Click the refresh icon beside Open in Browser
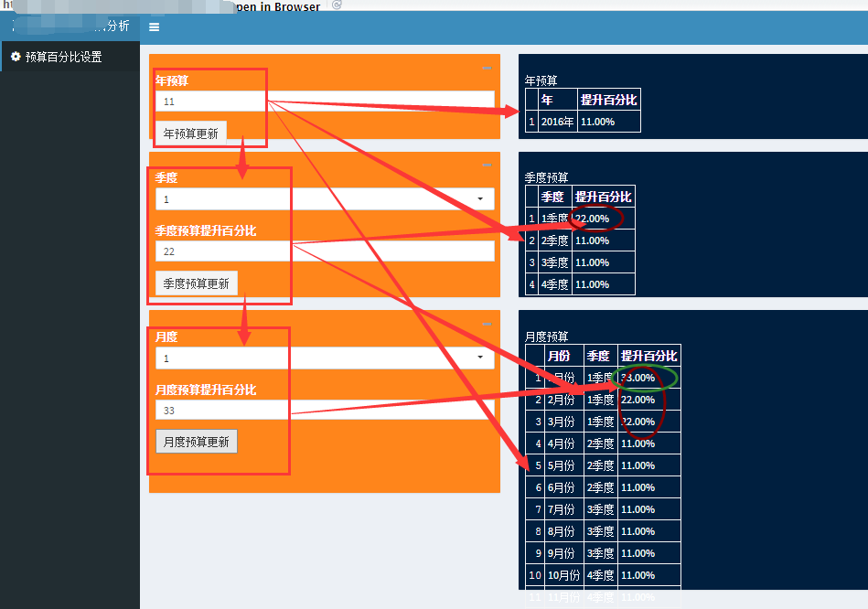 click(x=337, y=5)
